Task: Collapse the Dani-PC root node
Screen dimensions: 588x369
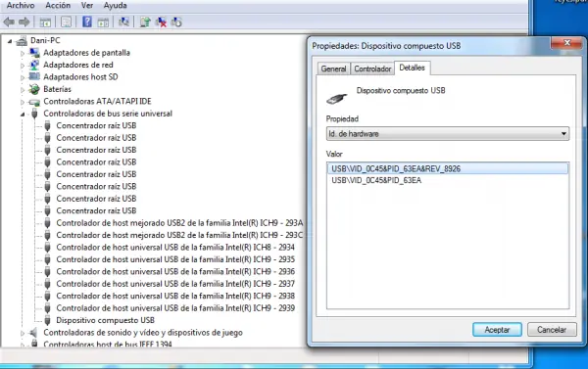Action: [10, 41]
